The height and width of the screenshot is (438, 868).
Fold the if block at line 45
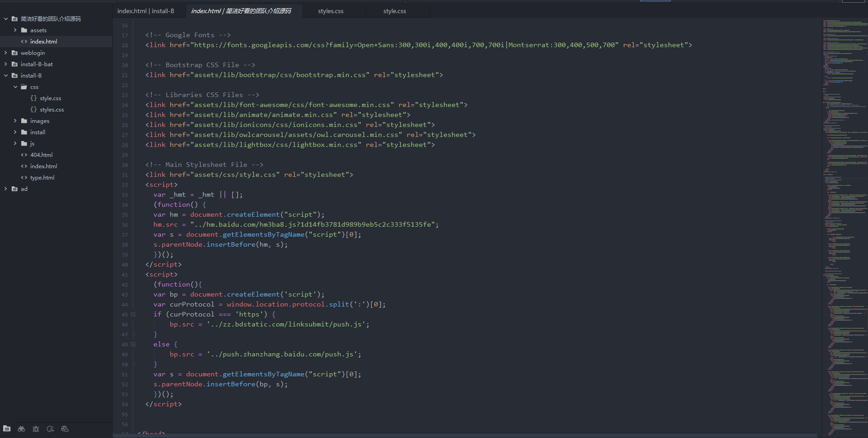[133, 314]
